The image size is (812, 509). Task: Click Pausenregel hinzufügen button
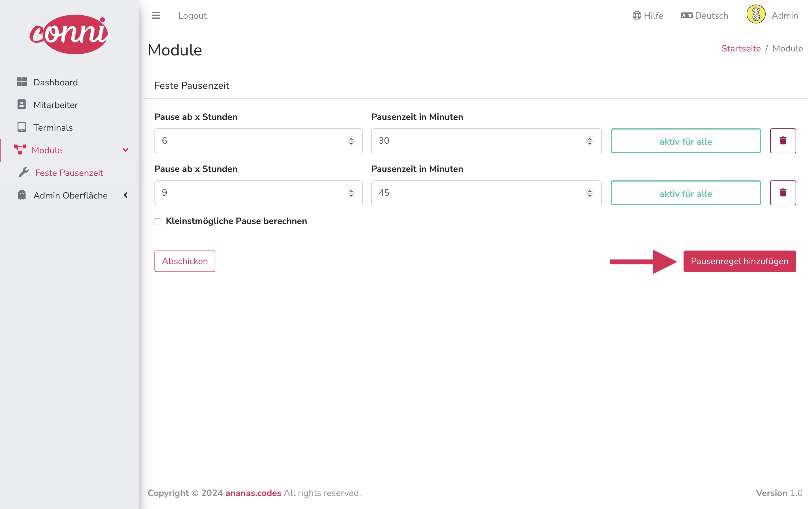coord(740,261)
